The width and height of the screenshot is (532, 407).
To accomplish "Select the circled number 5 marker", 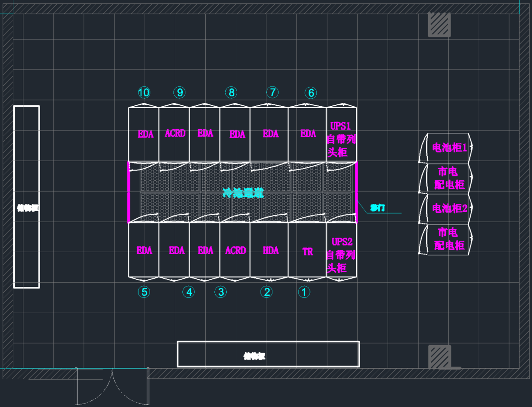I will [144, 292].
